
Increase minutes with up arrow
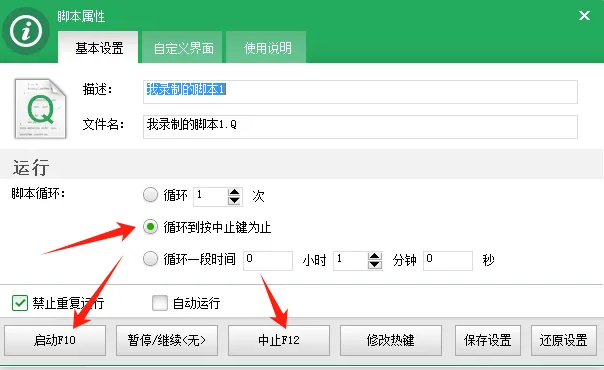coord(375,256)
